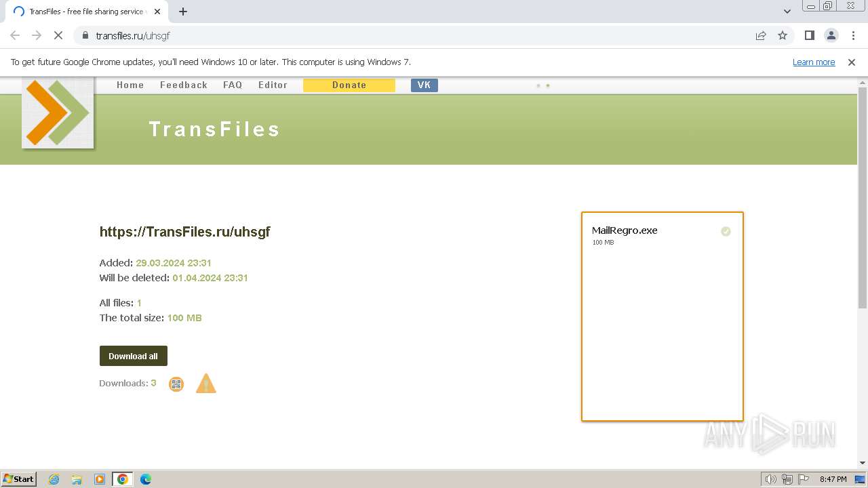Open the tab search dropdown arrow
Image resolution: width=868 pixels, height=488 pixels.
[x=787, y=12]
